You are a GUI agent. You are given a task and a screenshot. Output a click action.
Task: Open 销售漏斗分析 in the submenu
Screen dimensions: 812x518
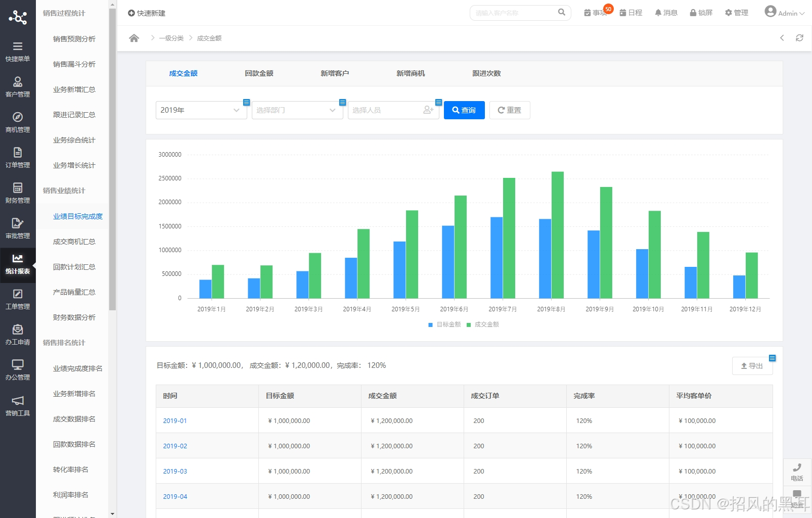[x=74, y=64]
